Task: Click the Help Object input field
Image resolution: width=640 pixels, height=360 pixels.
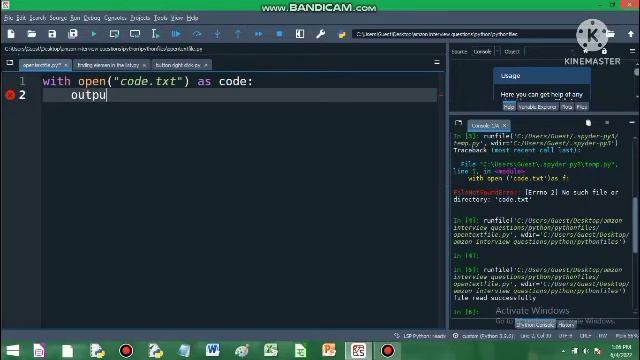Action: click(x=551, y=51)
